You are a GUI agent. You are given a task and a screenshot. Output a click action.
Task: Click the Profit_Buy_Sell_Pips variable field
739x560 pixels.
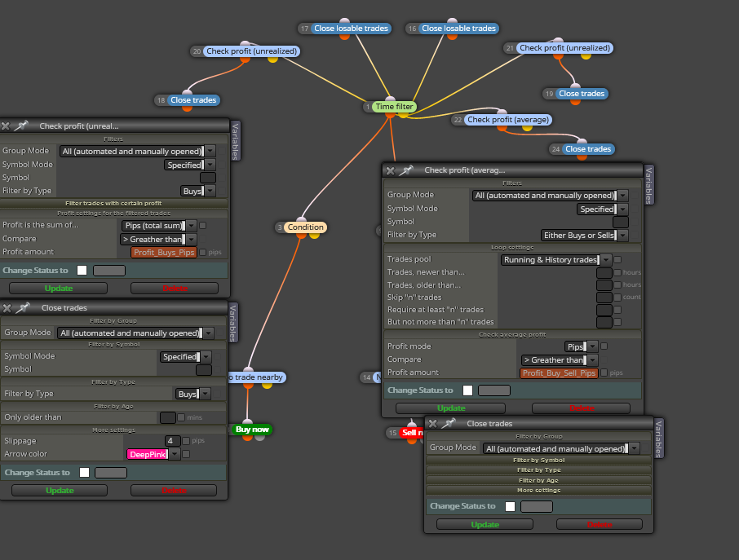coord(559,373)
